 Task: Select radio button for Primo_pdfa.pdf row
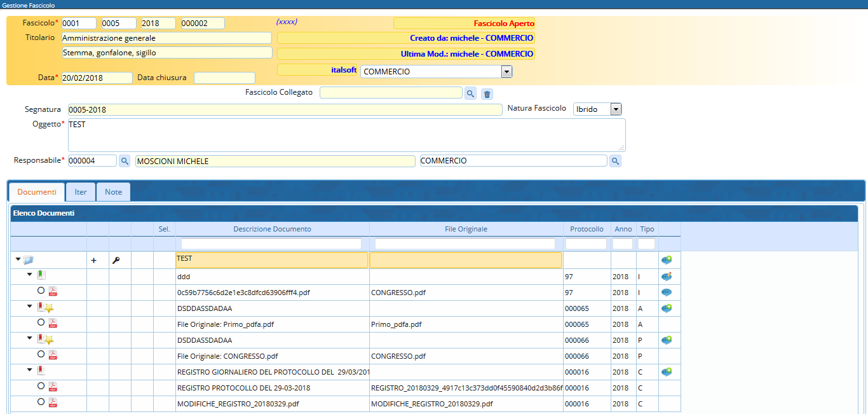point(41,322)
